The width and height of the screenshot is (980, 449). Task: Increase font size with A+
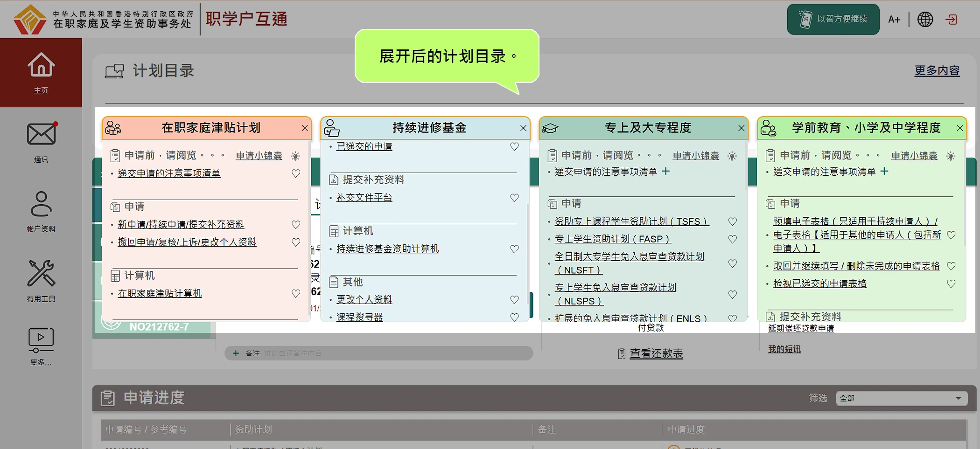[x=894, y=19]
